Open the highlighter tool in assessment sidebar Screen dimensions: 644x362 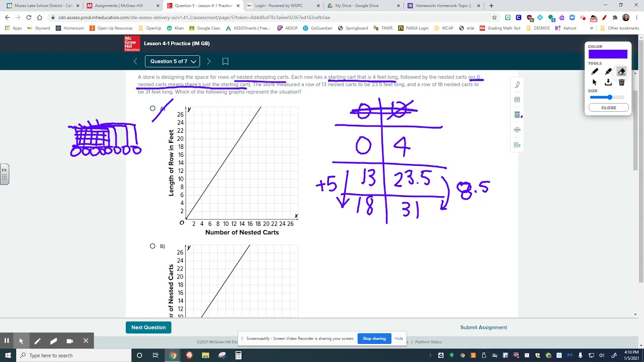click(517, 84)
